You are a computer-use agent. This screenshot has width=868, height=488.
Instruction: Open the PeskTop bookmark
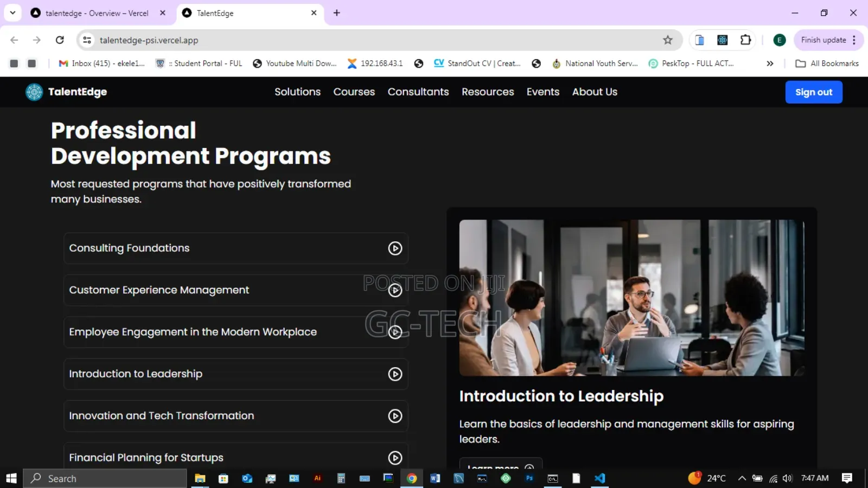click(692, 63)
